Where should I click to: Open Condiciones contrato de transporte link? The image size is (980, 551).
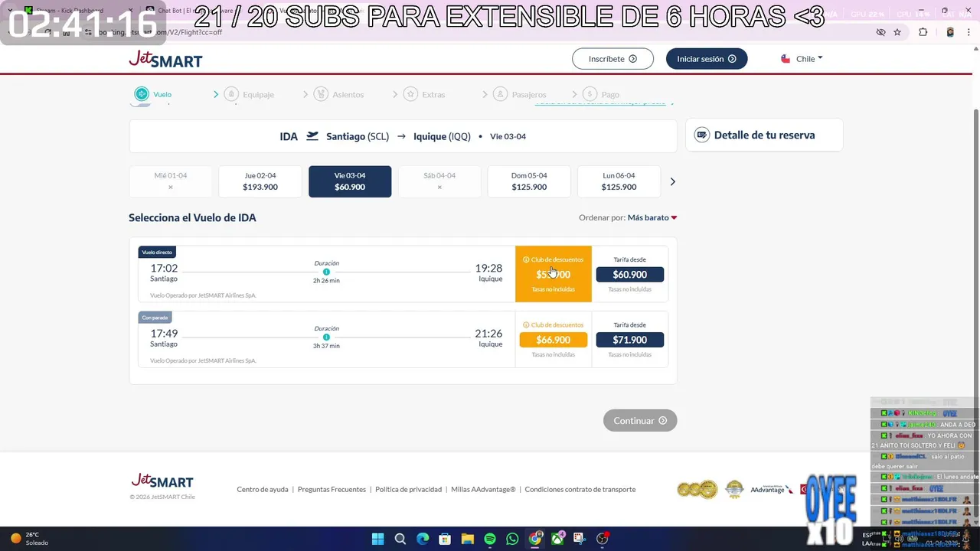(x=580, y=489)
